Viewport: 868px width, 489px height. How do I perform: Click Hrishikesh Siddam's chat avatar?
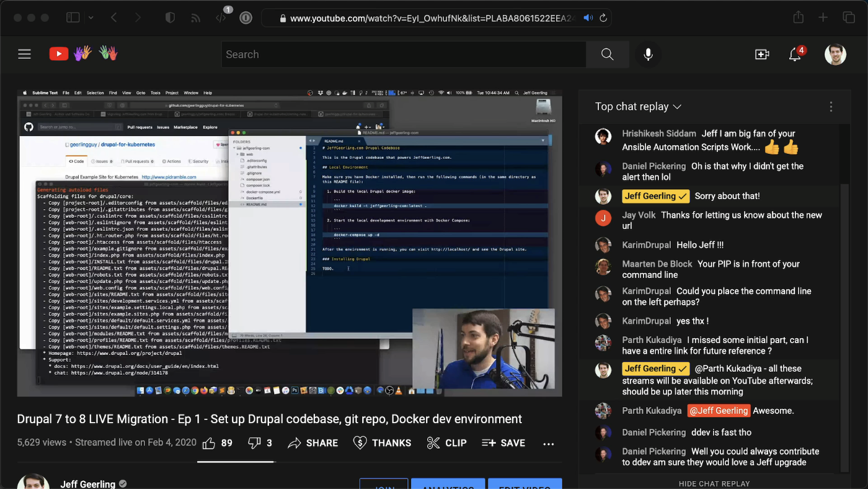tap(603, 137)
